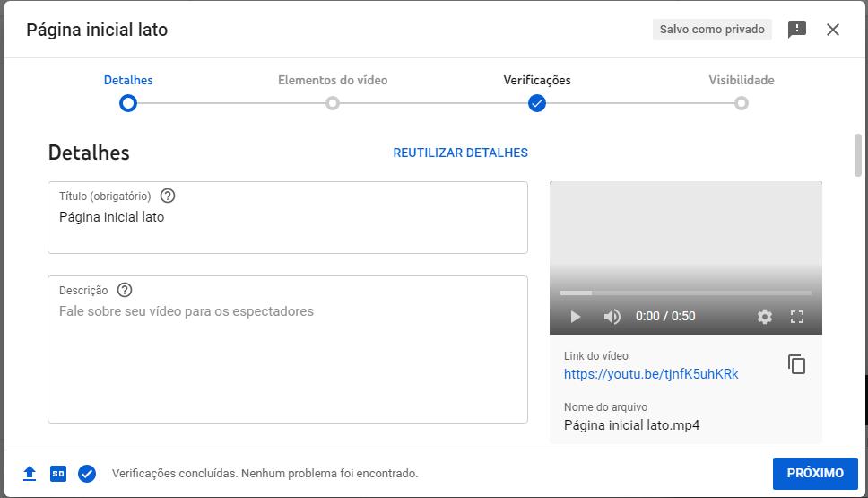Click file name Página inicial lato.mp4
Image resolution: width=868 pixels, height=498 pixels.
point(631,425)
